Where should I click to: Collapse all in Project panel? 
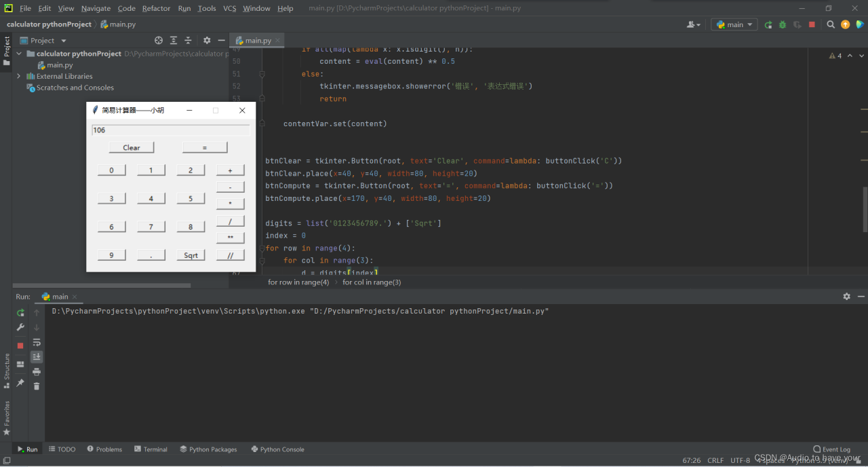(x=188, y=41)
